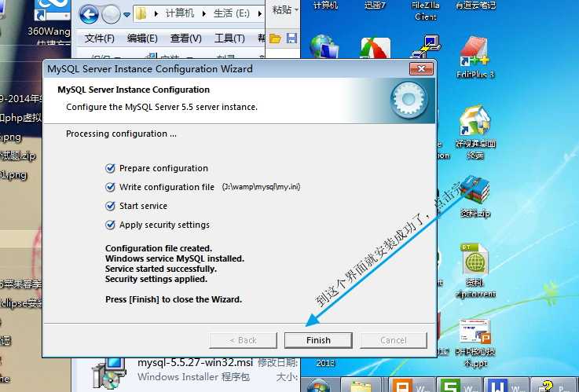
Task: Open the 编辑(E) menu in Explorer
Action: 142,38
